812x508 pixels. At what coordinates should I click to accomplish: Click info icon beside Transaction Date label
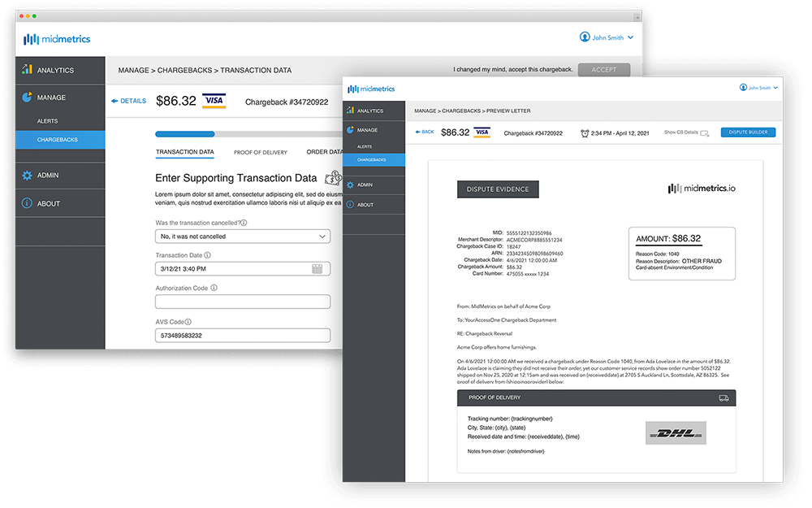[208, 255]
